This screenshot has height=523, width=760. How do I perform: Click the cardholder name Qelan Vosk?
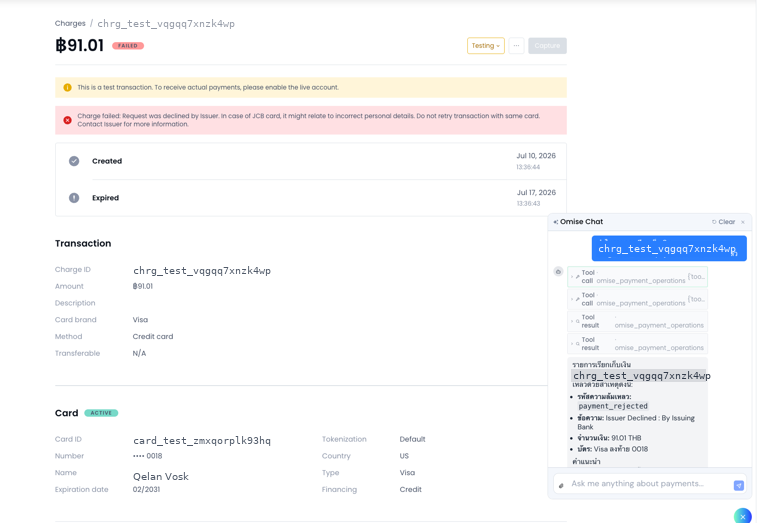tap(160, 476)
